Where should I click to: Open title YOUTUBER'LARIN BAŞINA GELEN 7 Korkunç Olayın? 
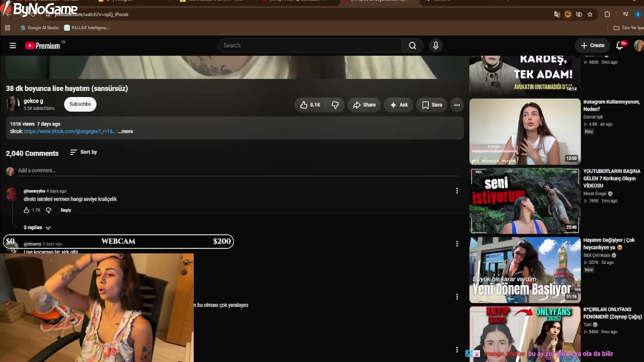click(x=612, y=178)
